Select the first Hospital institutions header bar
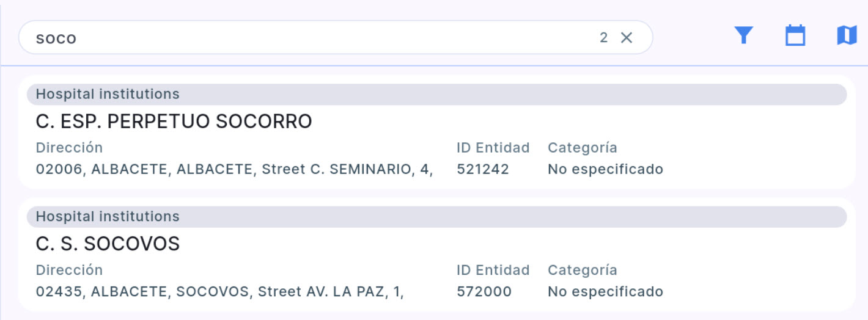 pyautogui.click(x=436, y=94)
